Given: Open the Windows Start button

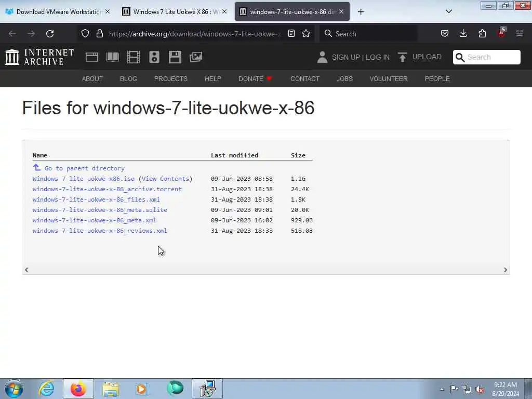Looking at the screenshot, I should (14, 389).
